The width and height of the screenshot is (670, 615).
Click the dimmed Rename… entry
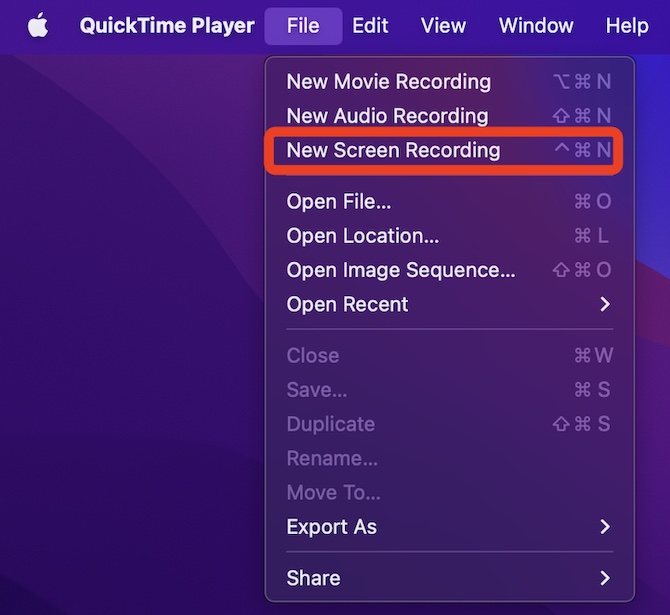point(449,458)
